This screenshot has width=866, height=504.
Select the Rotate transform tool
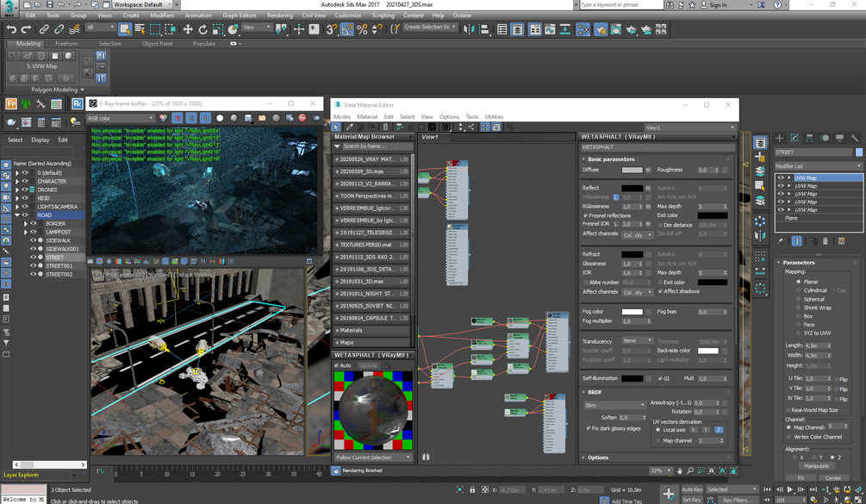tap(204, 29)
